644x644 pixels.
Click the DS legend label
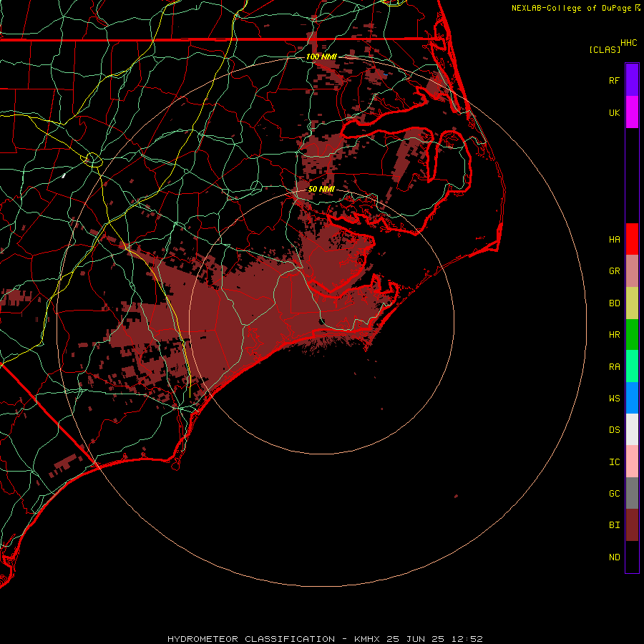615,430
